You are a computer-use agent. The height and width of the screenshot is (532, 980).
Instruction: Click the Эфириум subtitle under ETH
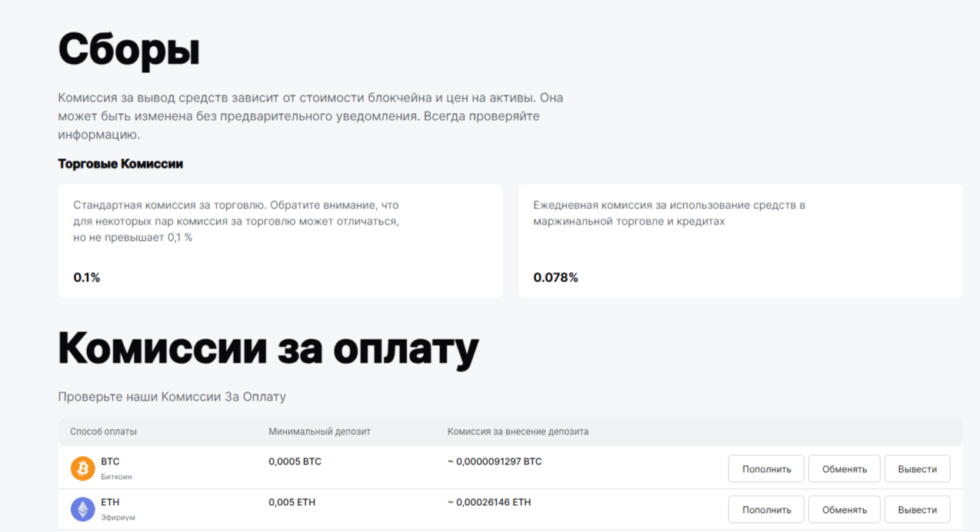coord(117,516)
